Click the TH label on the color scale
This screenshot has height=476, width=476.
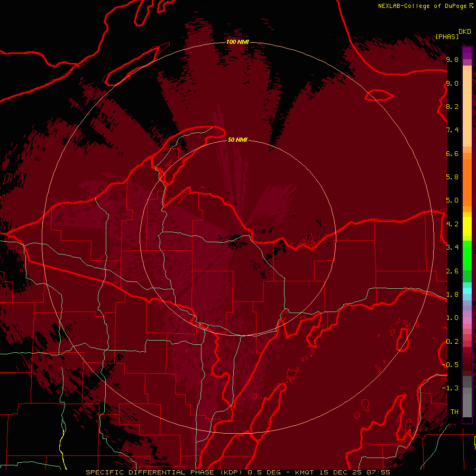454,412
